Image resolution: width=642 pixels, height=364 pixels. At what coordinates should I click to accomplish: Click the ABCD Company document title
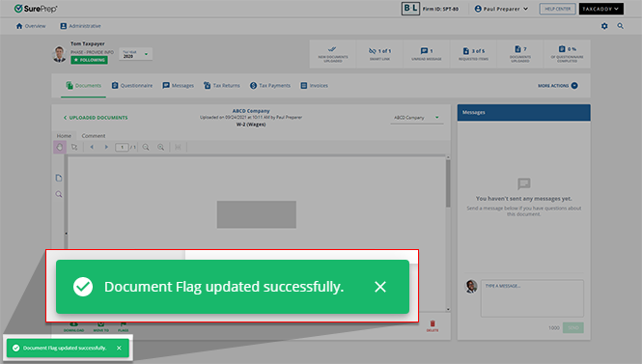(251, 110)
